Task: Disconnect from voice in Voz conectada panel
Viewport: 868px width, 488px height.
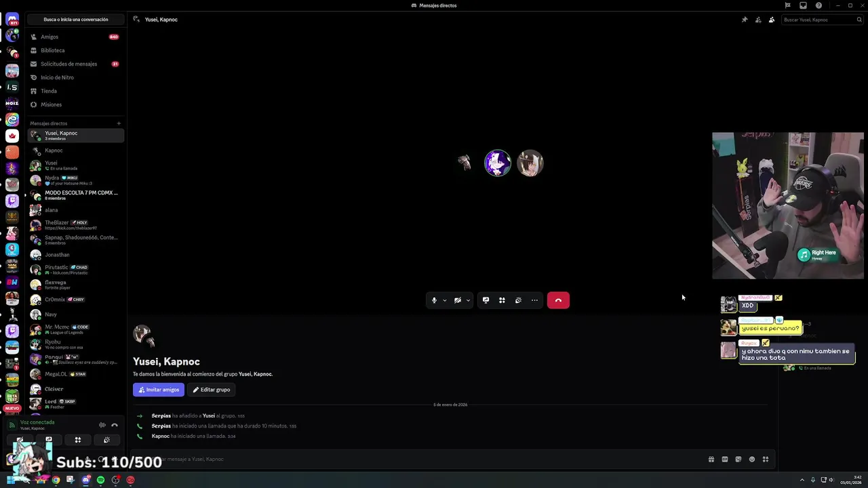Action: pyautogui.click(x=115, y=425)
